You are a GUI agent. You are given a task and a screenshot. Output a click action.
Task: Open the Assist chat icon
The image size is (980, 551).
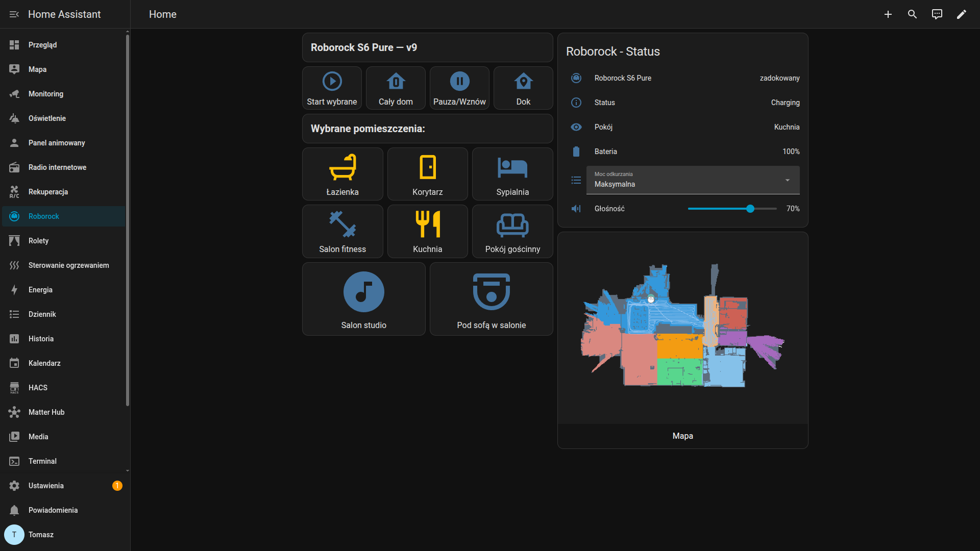coord(937,14)
